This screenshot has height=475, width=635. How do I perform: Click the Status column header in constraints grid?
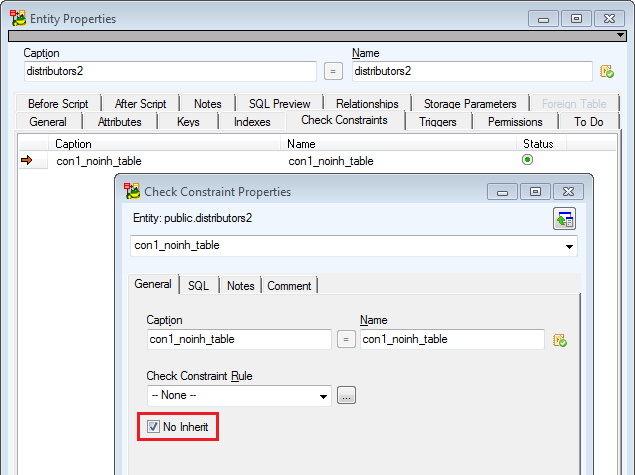(541, 144)
